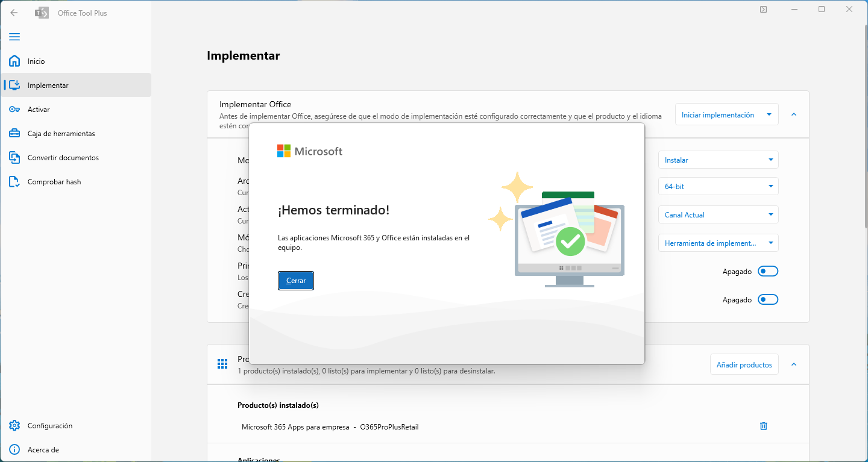Click Iniciar implementación button
868x462 pixels.
tap(718, 114)
